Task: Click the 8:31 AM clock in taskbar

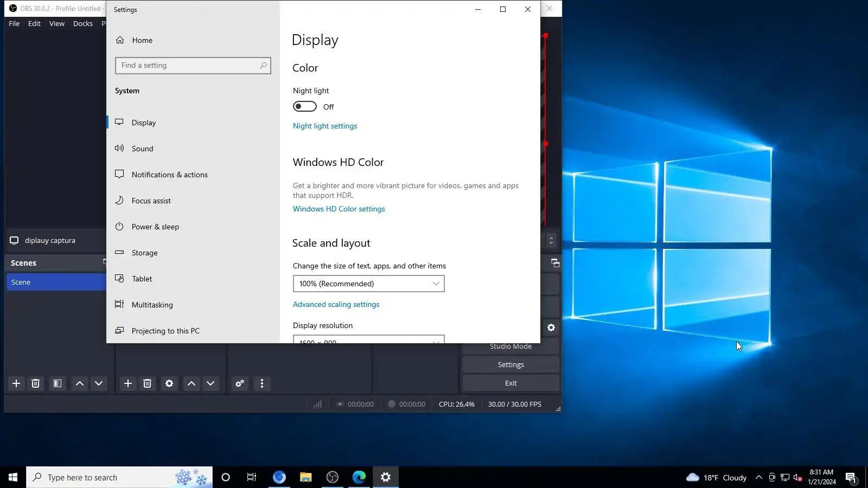Action: tap(821, 472)
